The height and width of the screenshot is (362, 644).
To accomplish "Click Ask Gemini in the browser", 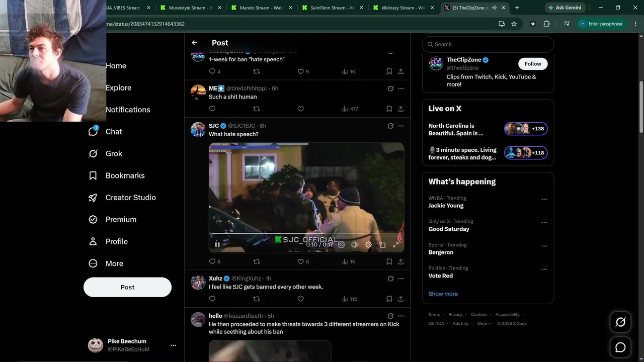I will click(565, 8).
